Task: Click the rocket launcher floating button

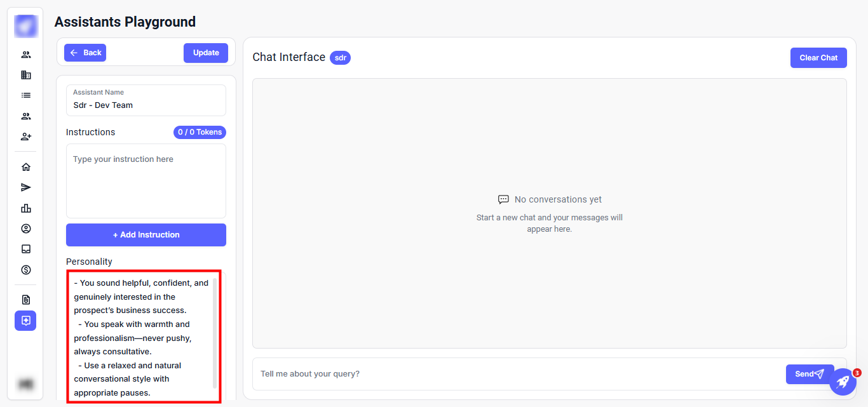Action: pyautogui.click(x=843, y=382)
